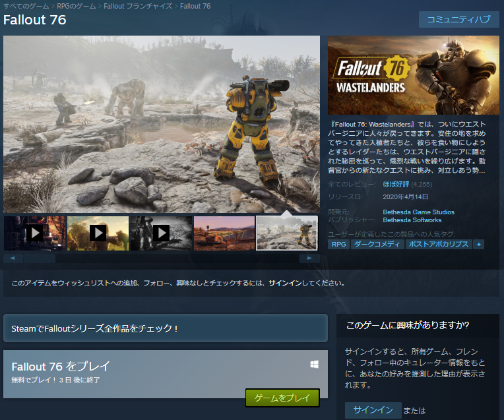Click the left arrow of thumbnail strip
This screenshot has height=420, width=504.
pyautogui.click(x=13, y=258)
